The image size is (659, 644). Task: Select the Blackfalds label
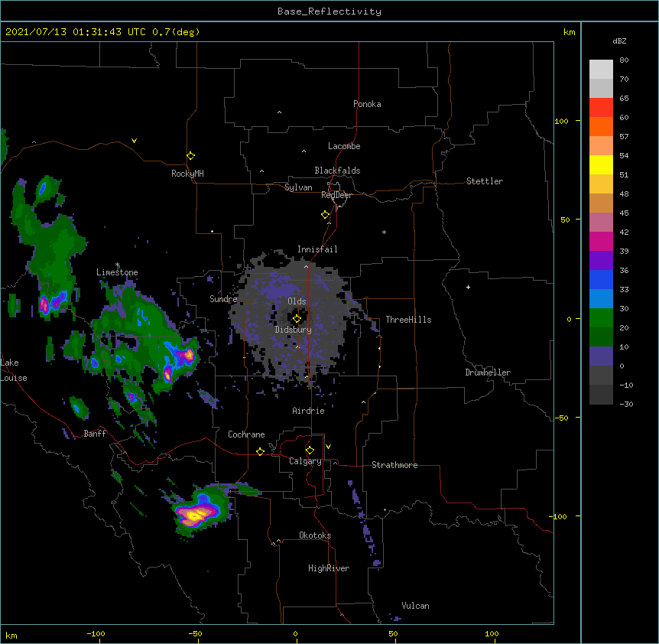[337, 171]
